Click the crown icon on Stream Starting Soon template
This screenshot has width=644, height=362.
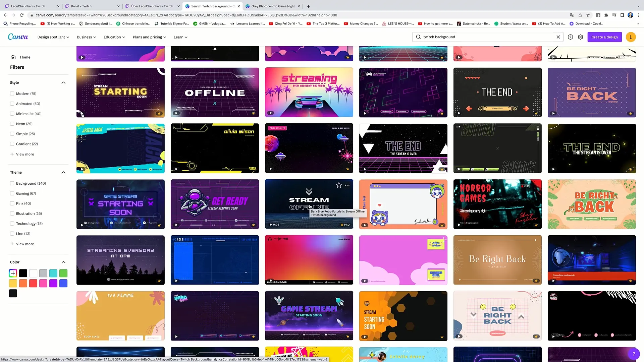coord(159,113)
